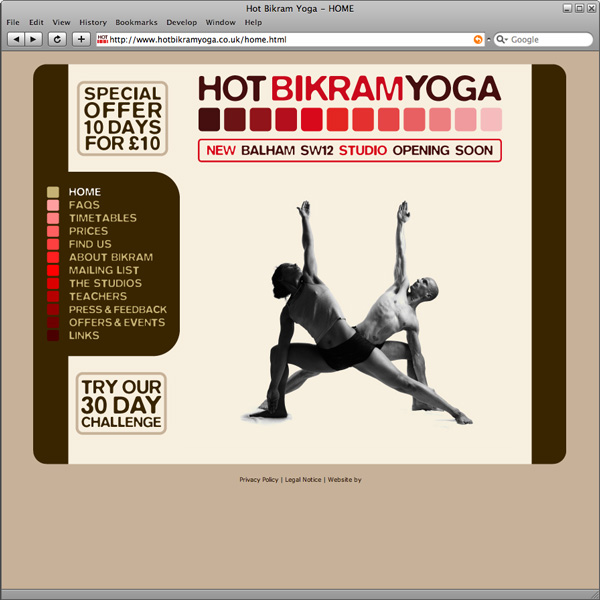Open the FAQS page link
Image resolution: width=600 pixels, height=600 pixels.
pyautogui.click(x=84, y=205)
